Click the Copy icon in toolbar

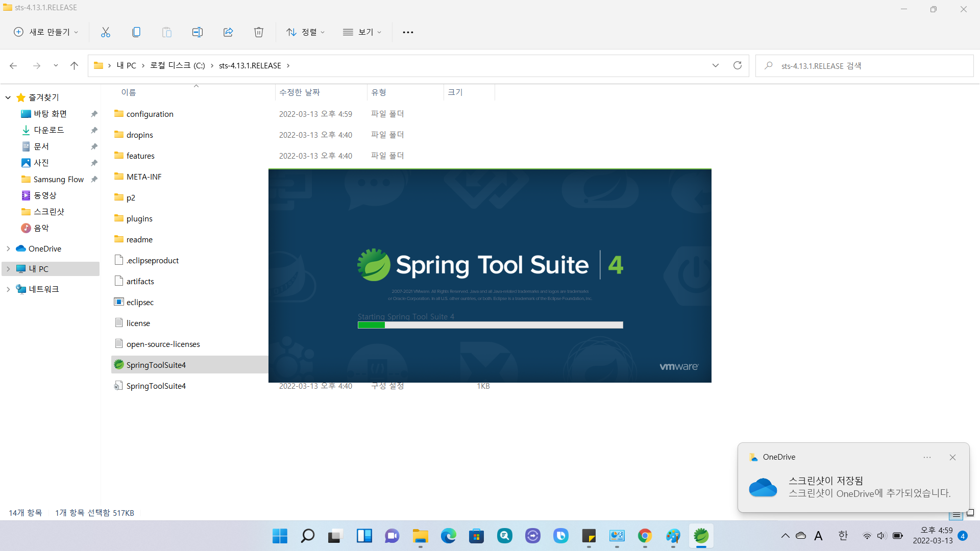coord(136,32)
